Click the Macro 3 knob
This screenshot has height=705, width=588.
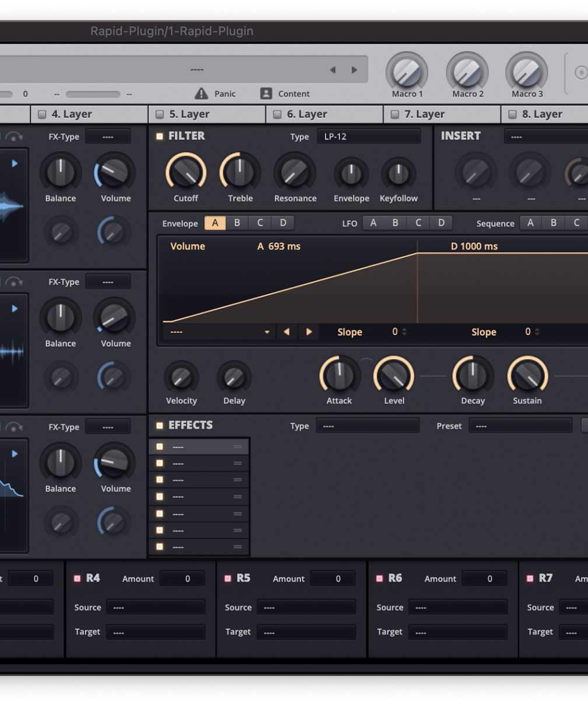(x=527, y=72)
